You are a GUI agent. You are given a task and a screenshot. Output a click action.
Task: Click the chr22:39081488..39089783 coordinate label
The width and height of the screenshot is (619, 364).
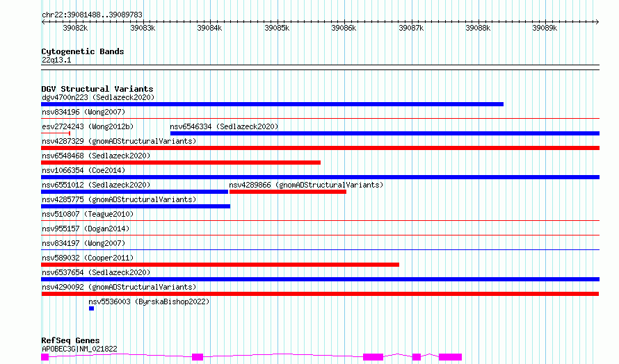pyautogui.click(x=92, y=15)
